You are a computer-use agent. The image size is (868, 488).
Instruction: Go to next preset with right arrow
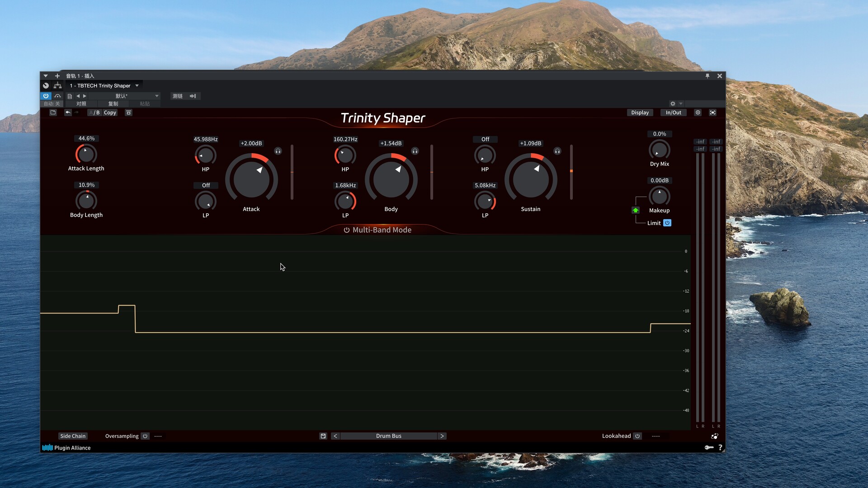click(85, 96)
